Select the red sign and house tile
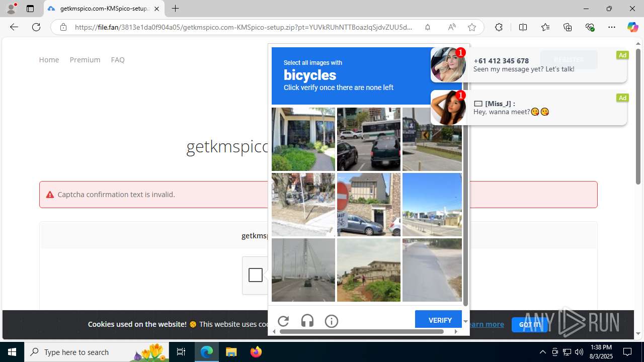644x362 pixels. click(x=369, y=205)
